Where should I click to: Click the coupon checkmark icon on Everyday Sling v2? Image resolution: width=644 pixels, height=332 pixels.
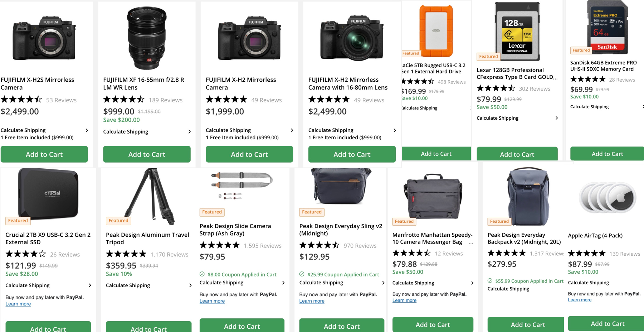tap(302, 274)
